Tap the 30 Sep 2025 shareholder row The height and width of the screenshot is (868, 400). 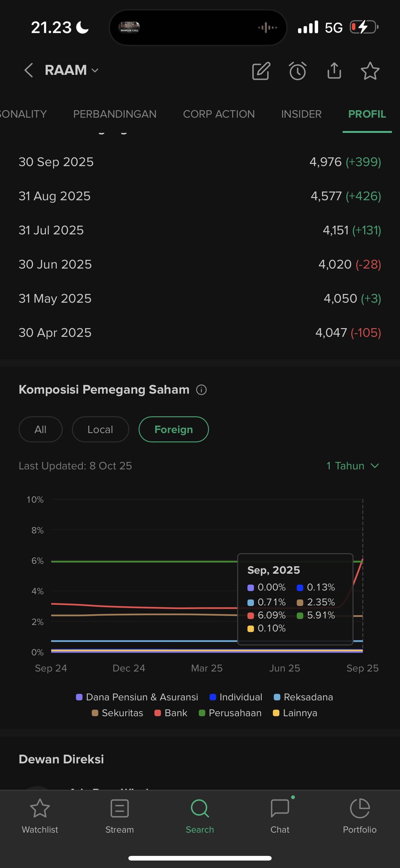point(200,162)
